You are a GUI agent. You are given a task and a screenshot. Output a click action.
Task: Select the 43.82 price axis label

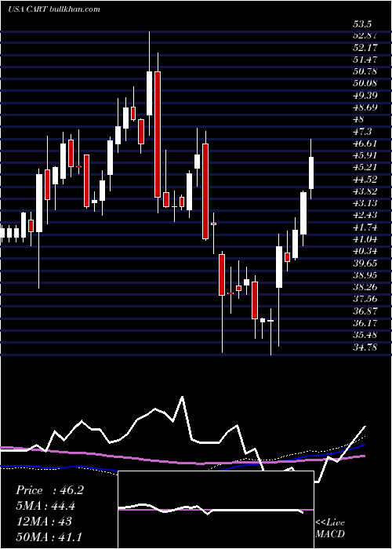tap(365, 191)
